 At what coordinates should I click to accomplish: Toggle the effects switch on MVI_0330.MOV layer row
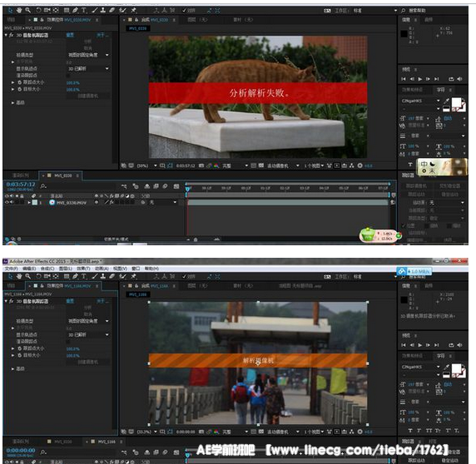112,202
